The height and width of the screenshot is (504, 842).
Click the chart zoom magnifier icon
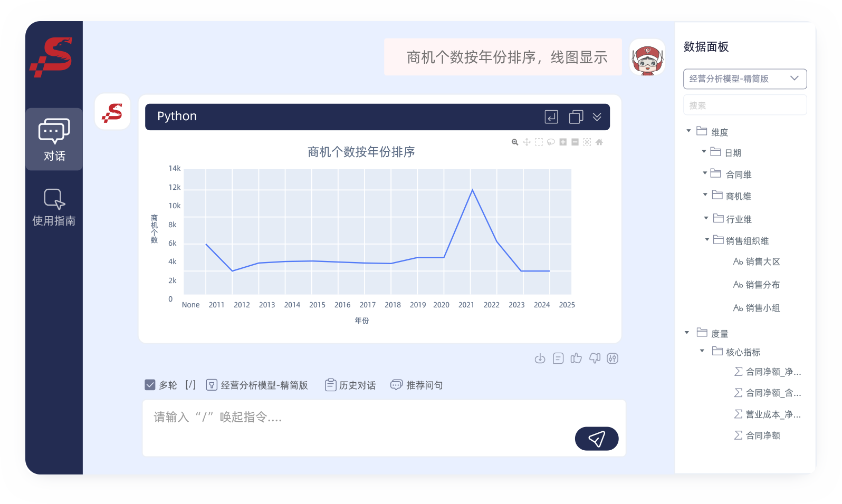[x=515, y=142]
